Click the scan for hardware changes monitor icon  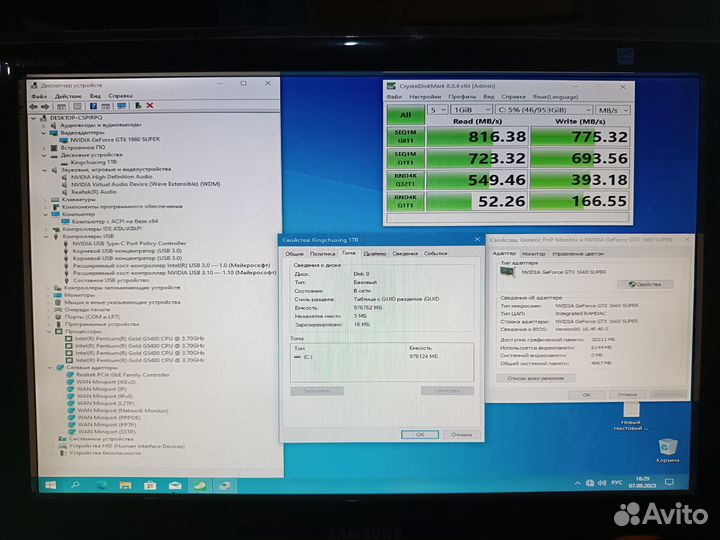pos(121,106)
